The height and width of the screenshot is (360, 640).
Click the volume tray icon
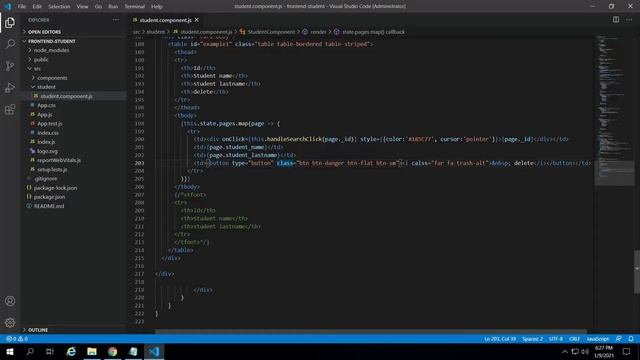(x=585, y=351)
